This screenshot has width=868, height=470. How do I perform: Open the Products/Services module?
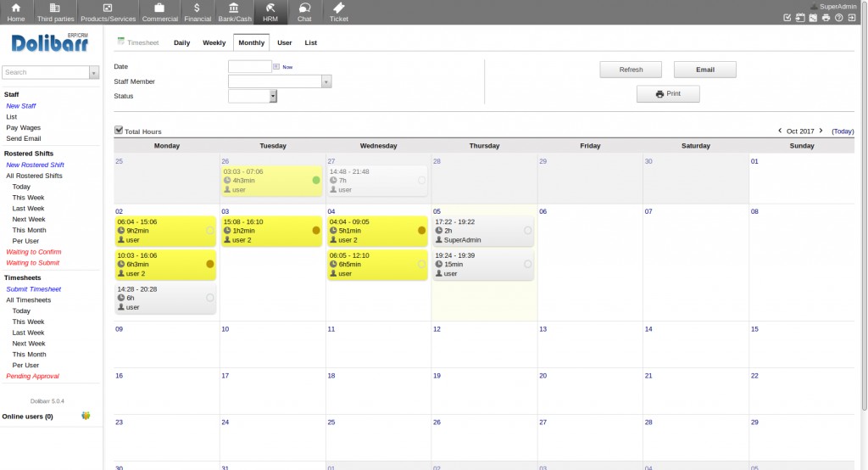pos(108,12)
